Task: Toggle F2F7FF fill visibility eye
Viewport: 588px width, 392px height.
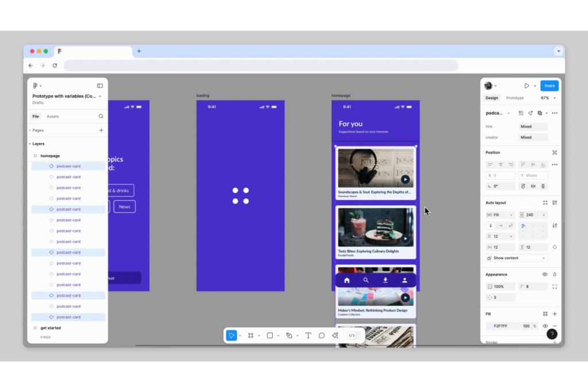Action: tap(546, 326)
